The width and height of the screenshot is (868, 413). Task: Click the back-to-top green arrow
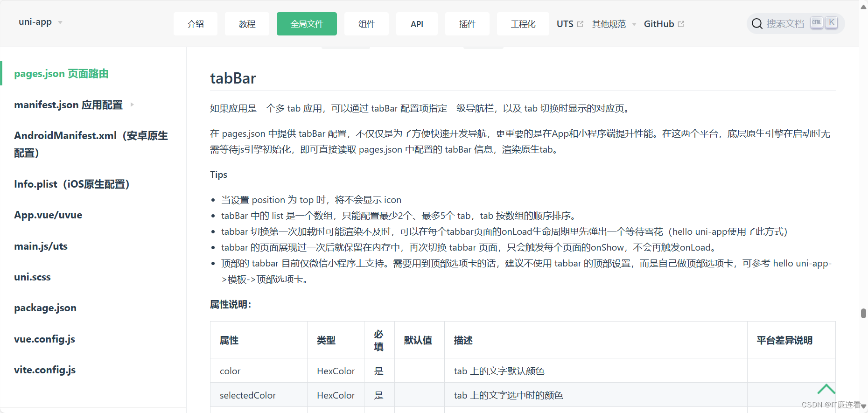tap(826, 389)
